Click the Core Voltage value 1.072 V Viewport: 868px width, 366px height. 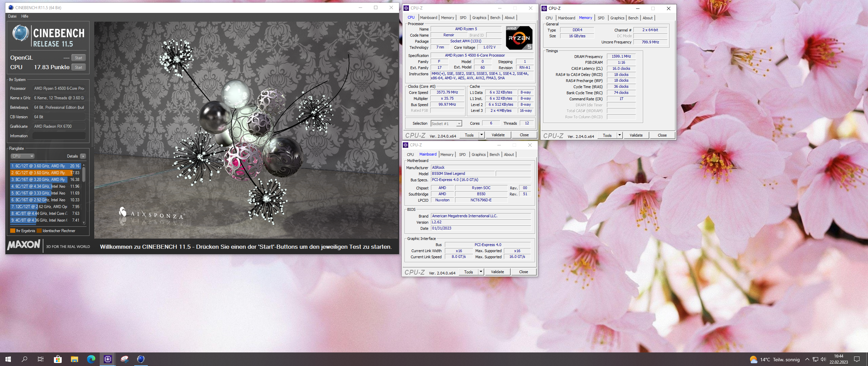pyautogui.click(x=489, y=47)
